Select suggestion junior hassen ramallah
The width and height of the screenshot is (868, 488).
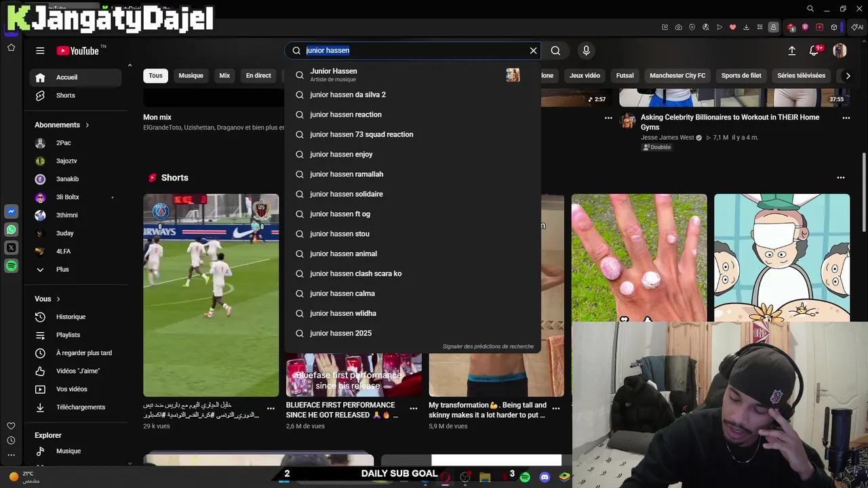pyautogui.click(x=412, y=174)
